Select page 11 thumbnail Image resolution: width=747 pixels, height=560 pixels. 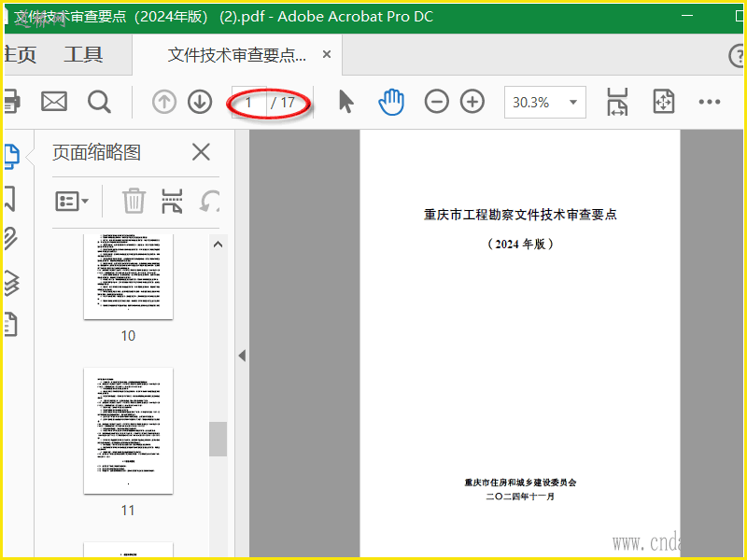(x=128, y=430)
